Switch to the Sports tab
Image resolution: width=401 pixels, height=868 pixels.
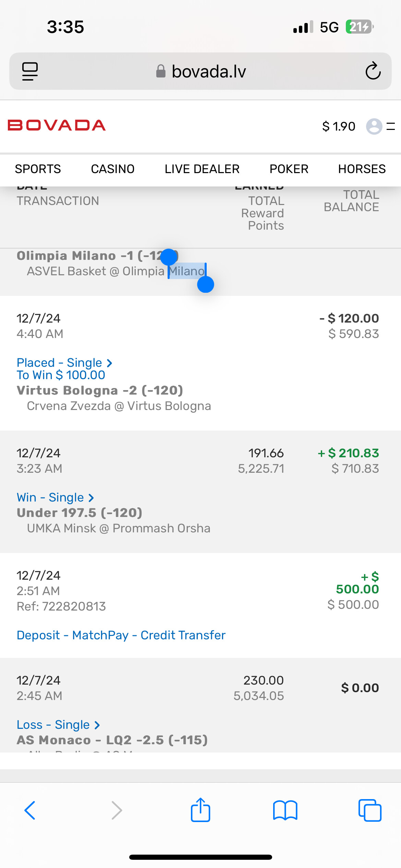[38, 169]
